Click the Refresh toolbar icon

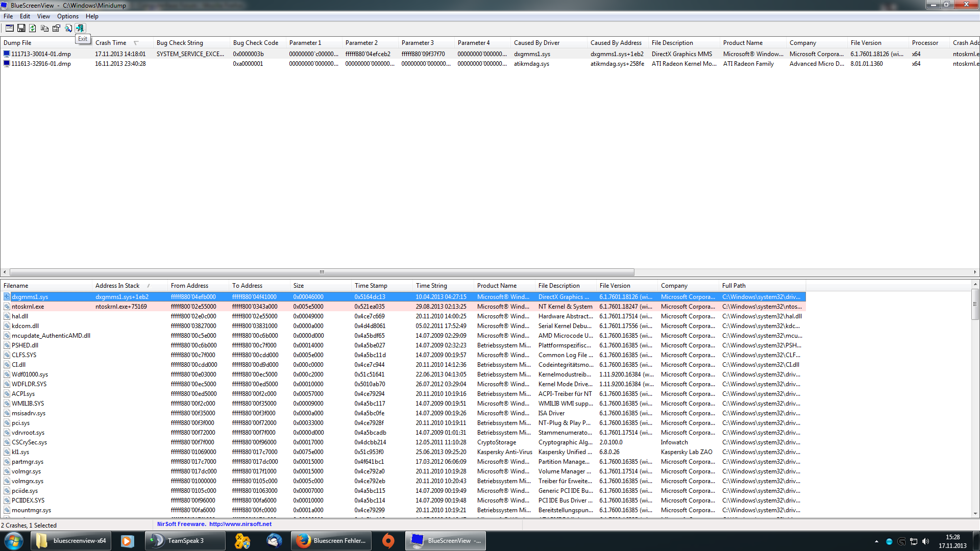pos(33,28)
